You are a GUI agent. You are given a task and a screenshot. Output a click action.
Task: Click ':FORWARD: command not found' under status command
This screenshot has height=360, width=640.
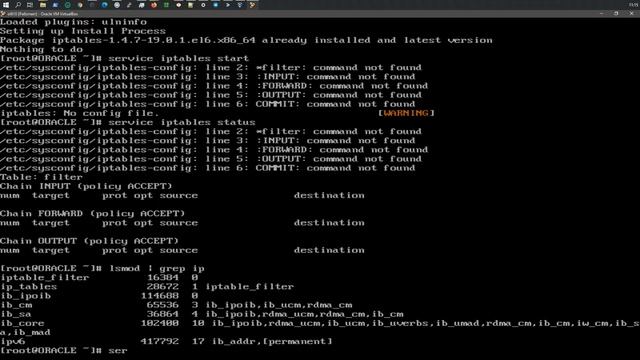342,150
